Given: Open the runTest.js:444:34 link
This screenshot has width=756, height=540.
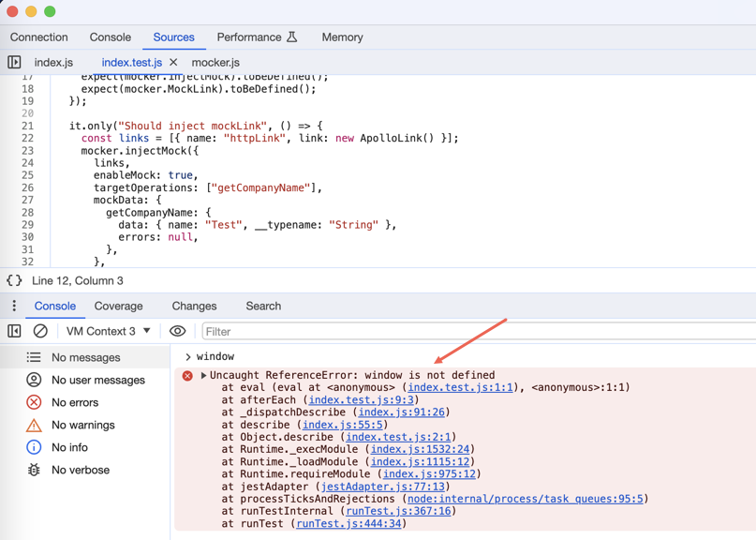Looking at the screenshot, I should (348, 523).
